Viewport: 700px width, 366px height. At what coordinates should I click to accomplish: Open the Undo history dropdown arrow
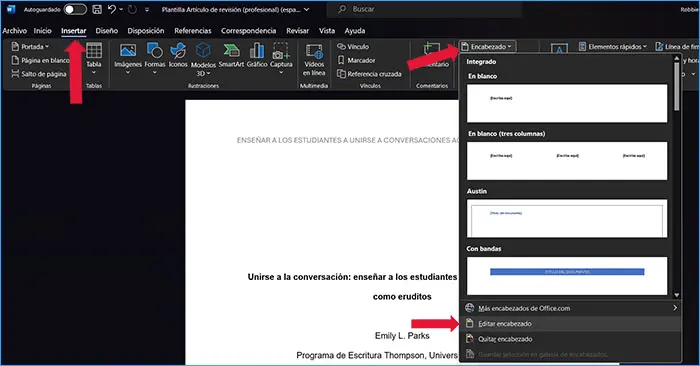121,9
